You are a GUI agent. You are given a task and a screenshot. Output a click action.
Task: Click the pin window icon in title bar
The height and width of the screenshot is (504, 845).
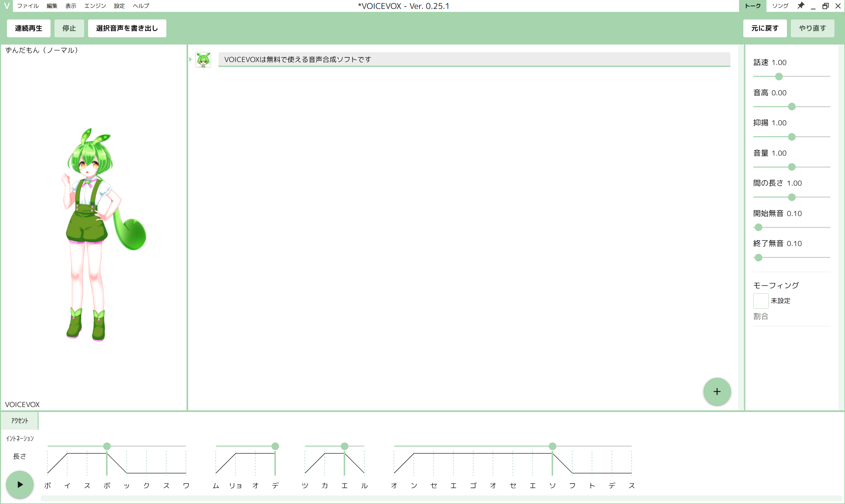point(801,6)
